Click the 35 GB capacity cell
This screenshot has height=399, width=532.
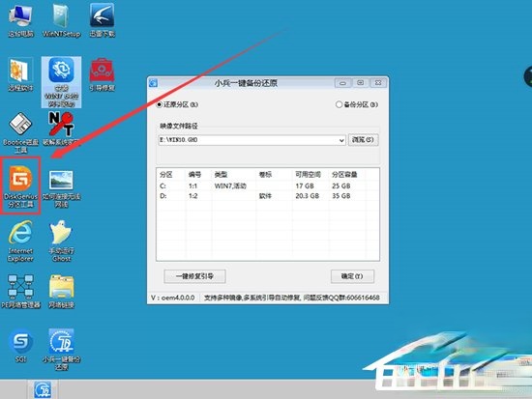(341, 196)
